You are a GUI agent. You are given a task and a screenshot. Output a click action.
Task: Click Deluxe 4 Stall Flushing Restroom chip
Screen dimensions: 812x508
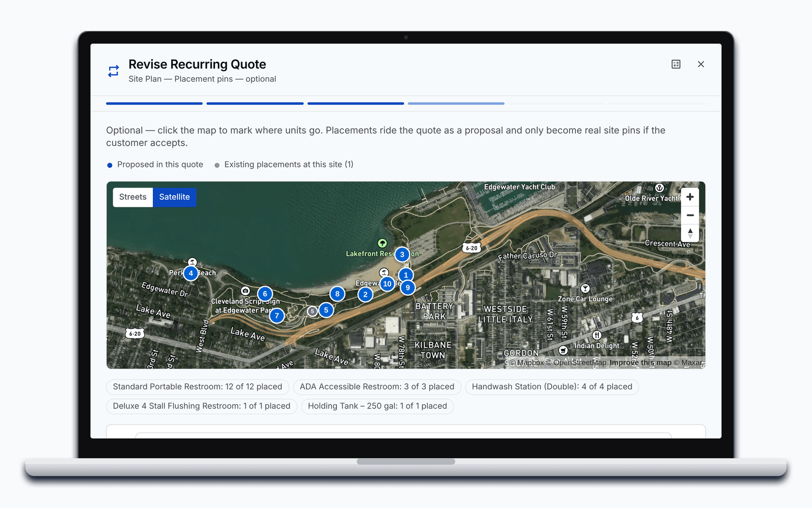point(201,406)
